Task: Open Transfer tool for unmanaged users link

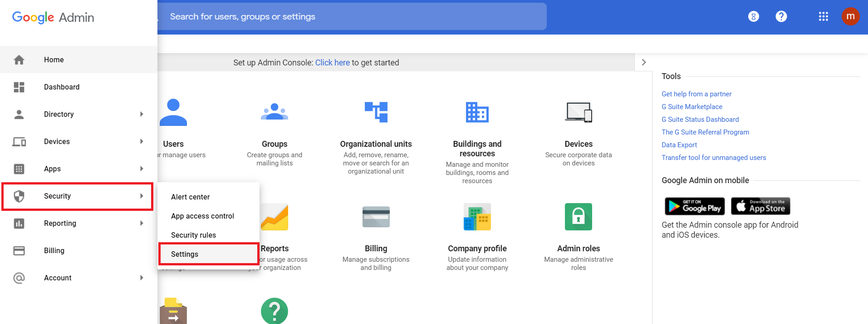Action: [714, 158]
